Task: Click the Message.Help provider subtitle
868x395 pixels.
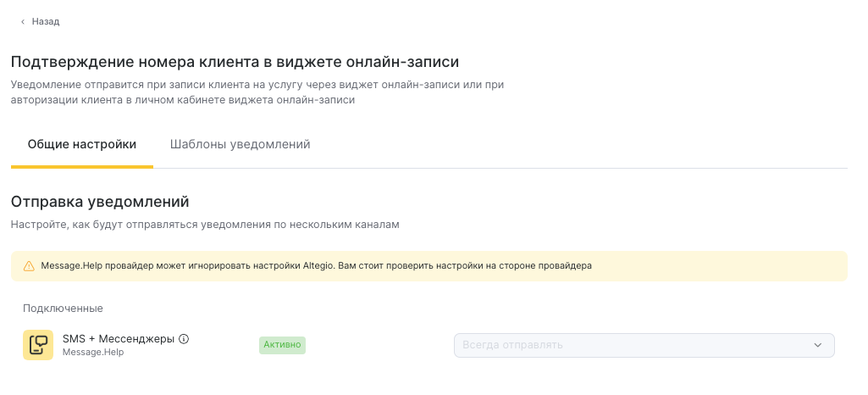Action: coord(93,352)
